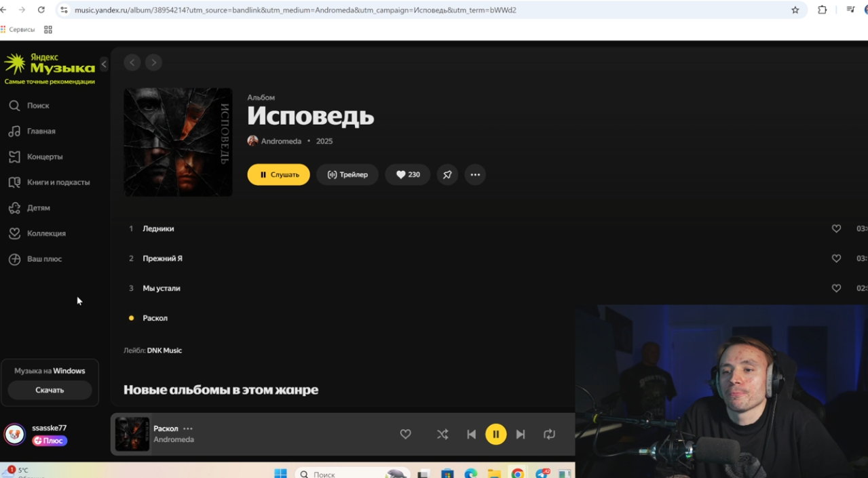Open the Исповедь album cover image
The width and height of the screenshot is (868, 478).
[178, 142]
